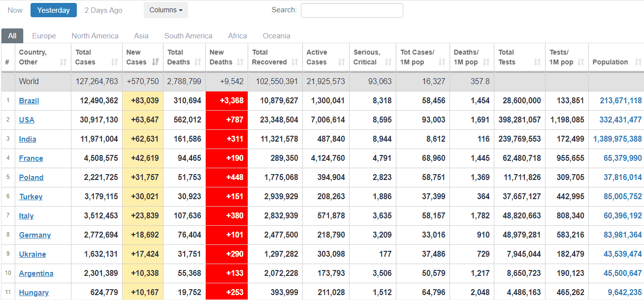Sort by Serious, Critical column icon
The width and height of the screenshot is (644, 300).
coord(388,62)
